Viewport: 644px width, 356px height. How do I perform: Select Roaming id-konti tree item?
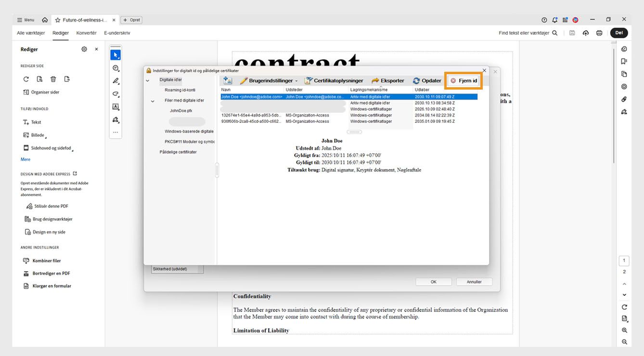[180, 90]
